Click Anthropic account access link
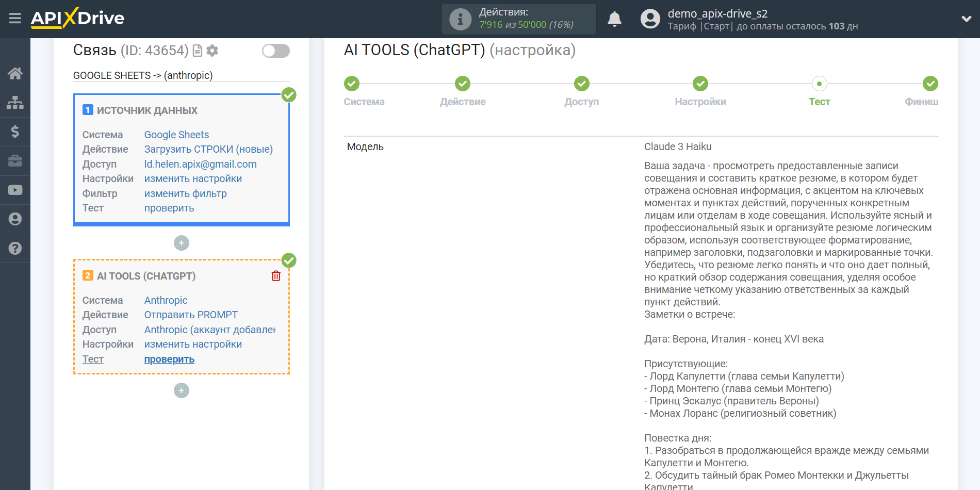The image size is (980, 490). pyautogui.click(x=210, y=330)
